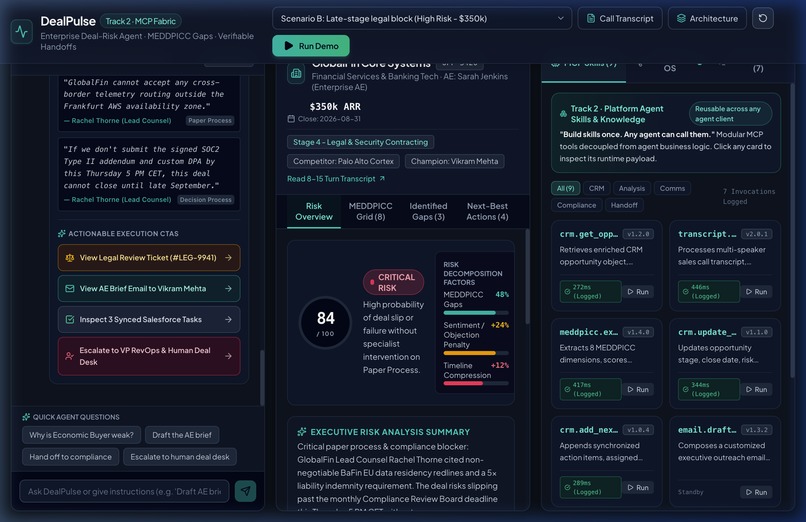Click the envelope icon on AE Brief Email
This screenshot has width=806, height=522.
tap(70, 289)
